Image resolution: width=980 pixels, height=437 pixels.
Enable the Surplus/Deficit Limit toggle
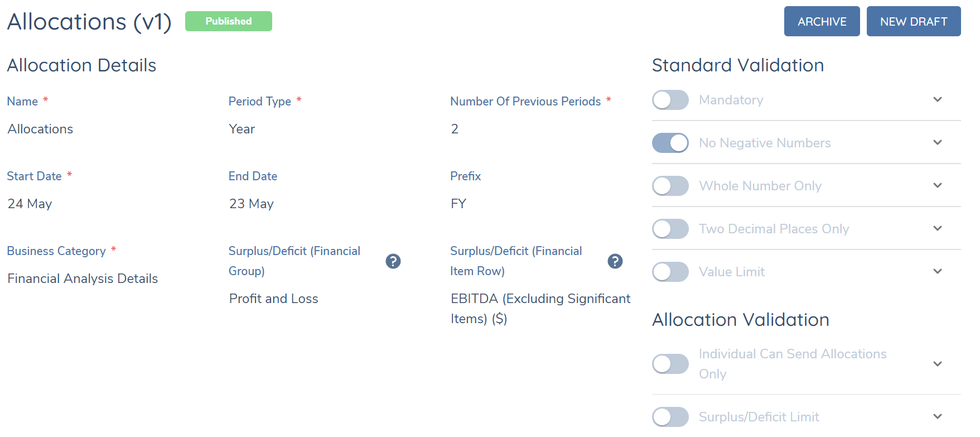pos(670,417)
